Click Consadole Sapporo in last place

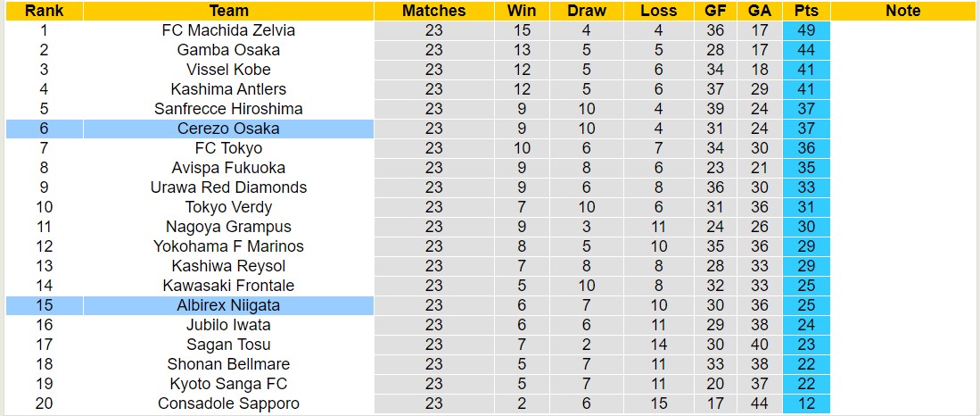pos(228,404)
